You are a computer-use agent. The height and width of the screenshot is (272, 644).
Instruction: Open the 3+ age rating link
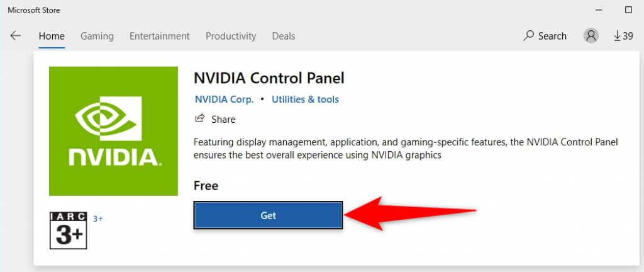click(98, 218)
